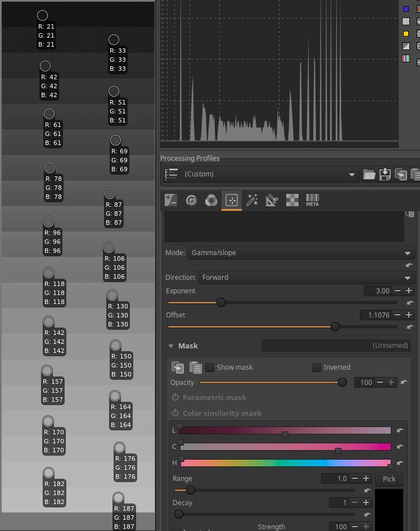
Task: Open the Mode dropdown set to Gamma/slope
Action: (x=301, y=253)
